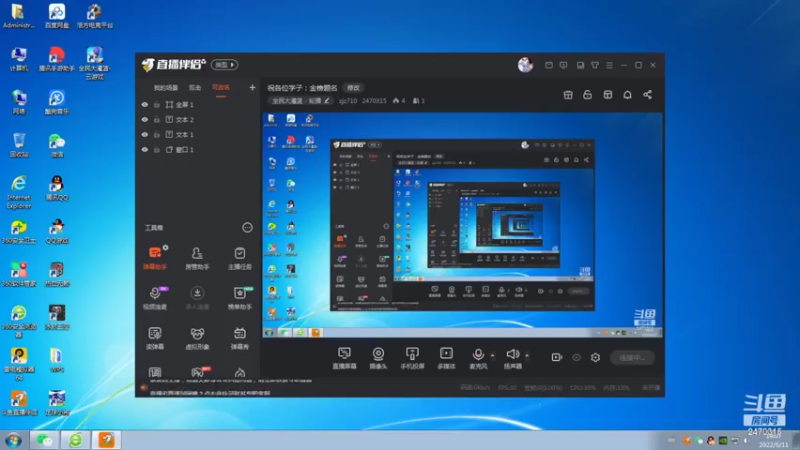Click the T-shirt skin icon in the title bar
Image resolution: width=800 pixels, height=450 pixels.
[595, 65]
